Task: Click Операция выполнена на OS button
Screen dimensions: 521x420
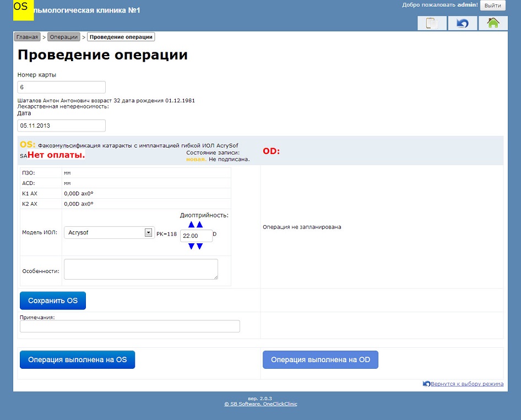Action: 77,359
